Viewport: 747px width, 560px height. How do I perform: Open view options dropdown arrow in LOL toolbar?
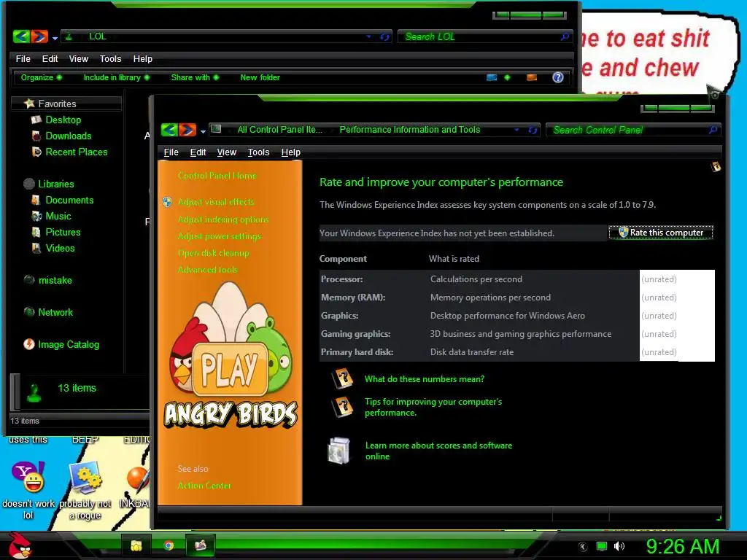[508, 77]
